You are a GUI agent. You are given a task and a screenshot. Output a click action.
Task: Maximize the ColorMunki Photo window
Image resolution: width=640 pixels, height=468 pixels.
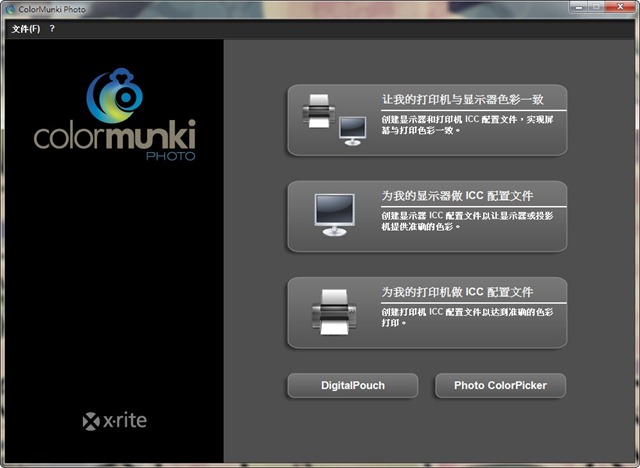597,7
